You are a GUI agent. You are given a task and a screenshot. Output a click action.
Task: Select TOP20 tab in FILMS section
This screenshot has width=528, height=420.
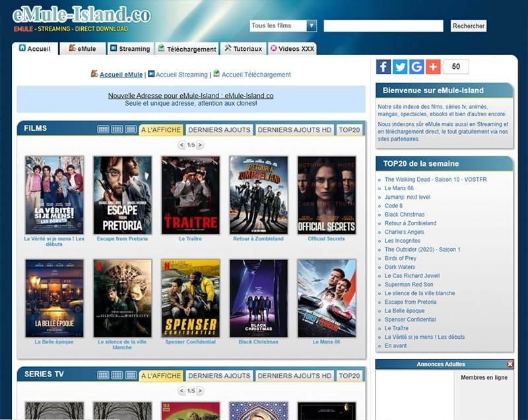tap(350, 129)
